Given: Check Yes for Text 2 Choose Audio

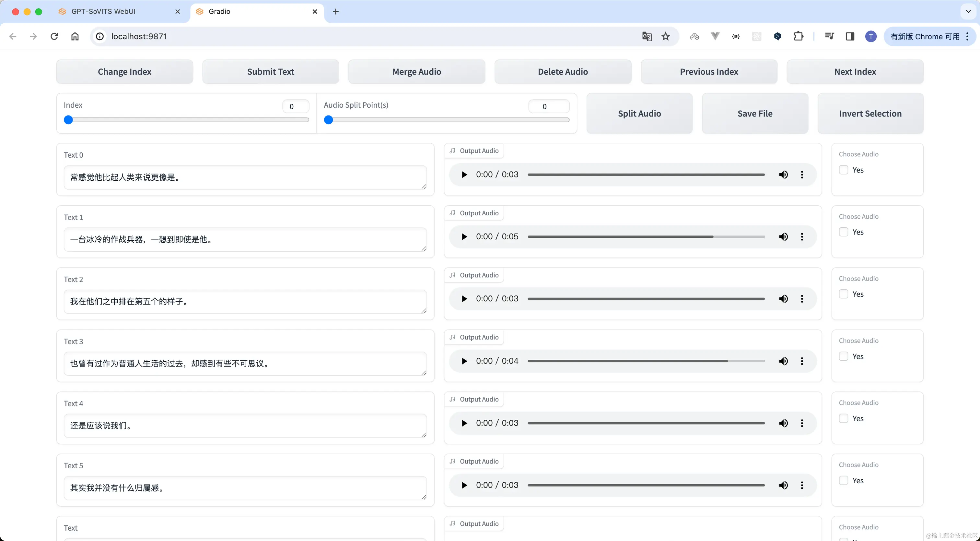Looking at the screenshot, I should [x=844, y=294].
